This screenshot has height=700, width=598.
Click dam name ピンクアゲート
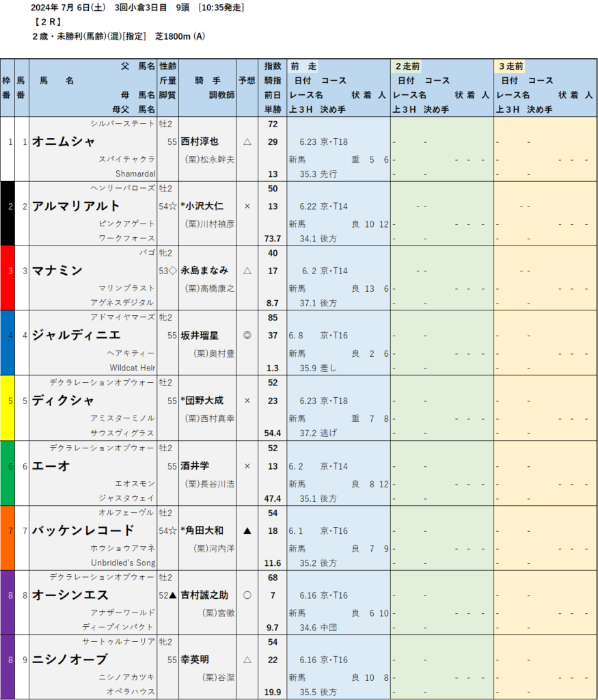pyautogui.click(x=126, y=224)
